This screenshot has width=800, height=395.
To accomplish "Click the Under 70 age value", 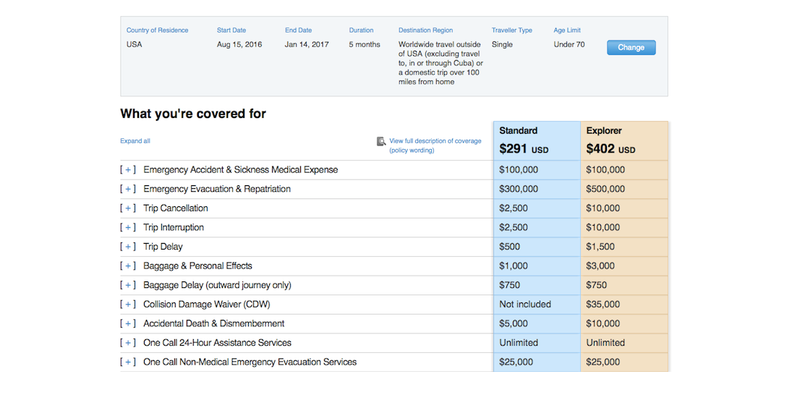I will [x=569, y=44].
